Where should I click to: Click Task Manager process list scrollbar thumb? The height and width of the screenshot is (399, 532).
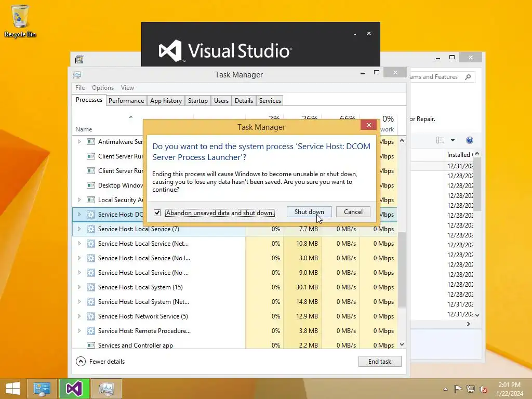coord(402,270)
